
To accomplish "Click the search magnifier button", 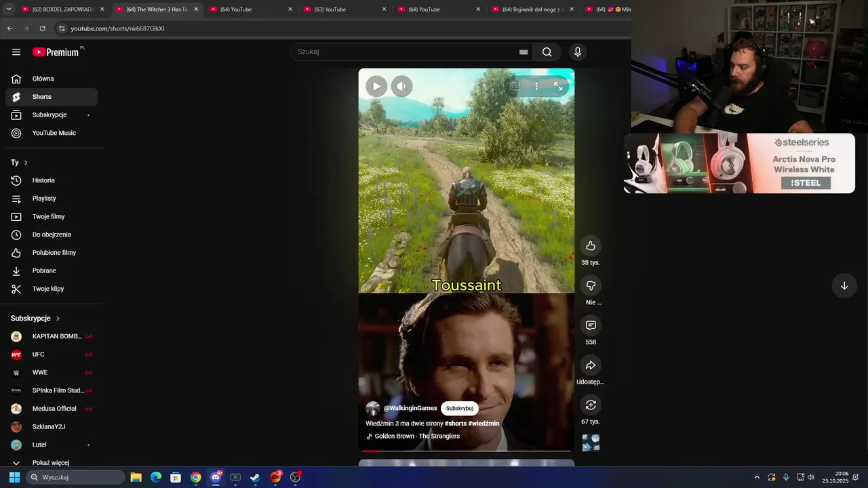I will [547, 52].
